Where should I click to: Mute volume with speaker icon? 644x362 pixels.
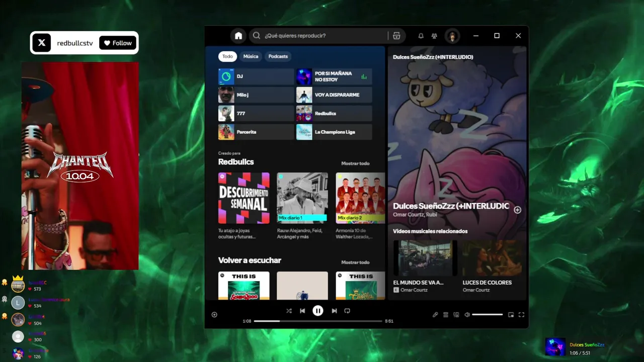coord(467,315)
